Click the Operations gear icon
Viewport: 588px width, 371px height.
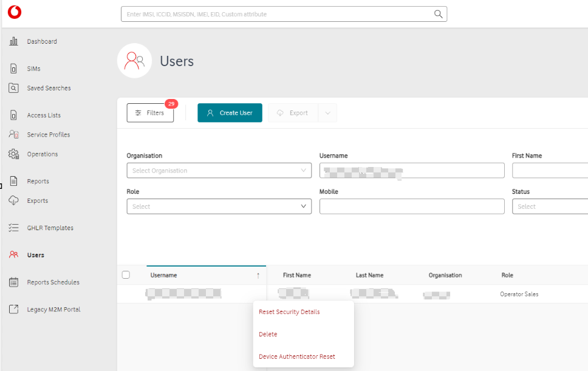coord(13,154)
